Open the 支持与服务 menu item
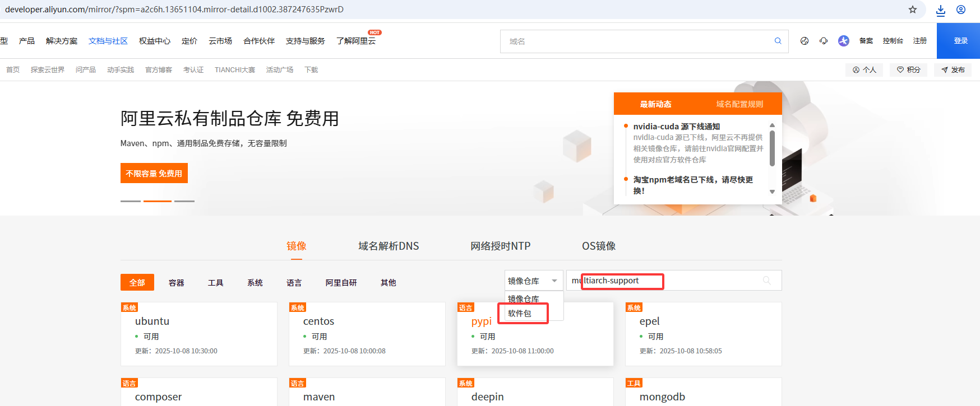 [x=306, y=41]
